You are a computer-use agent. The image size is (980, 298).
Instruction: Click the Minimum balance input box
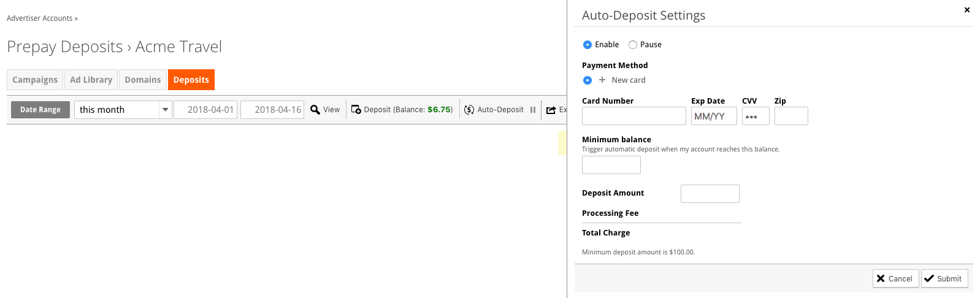pyautogui.click(x=611, y=165)
